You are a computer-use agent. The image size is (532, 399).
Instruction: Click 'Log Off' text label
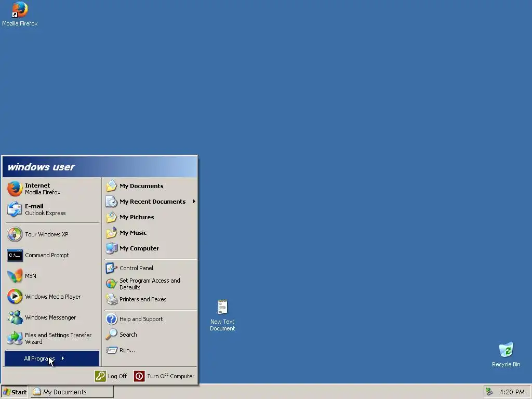tap(117, 376)
